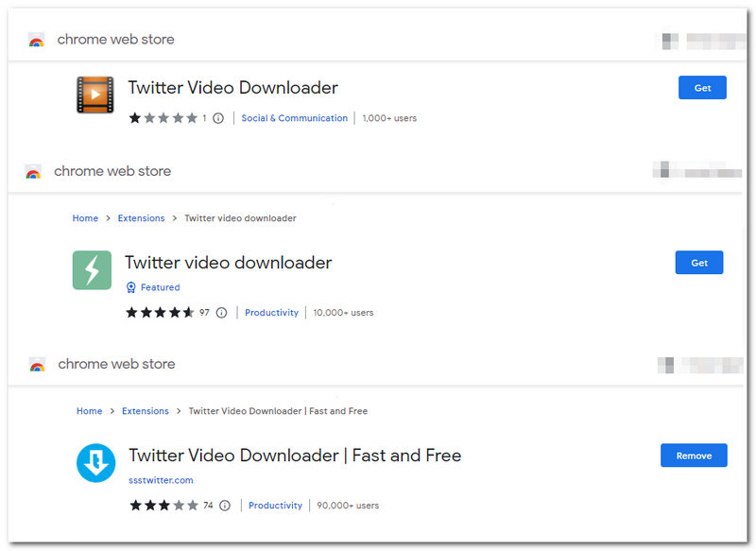This screenshot has width=756, height=551.
Task: Click the one-star rating of the 1,000+ users extension
Action: coord(163,118)
